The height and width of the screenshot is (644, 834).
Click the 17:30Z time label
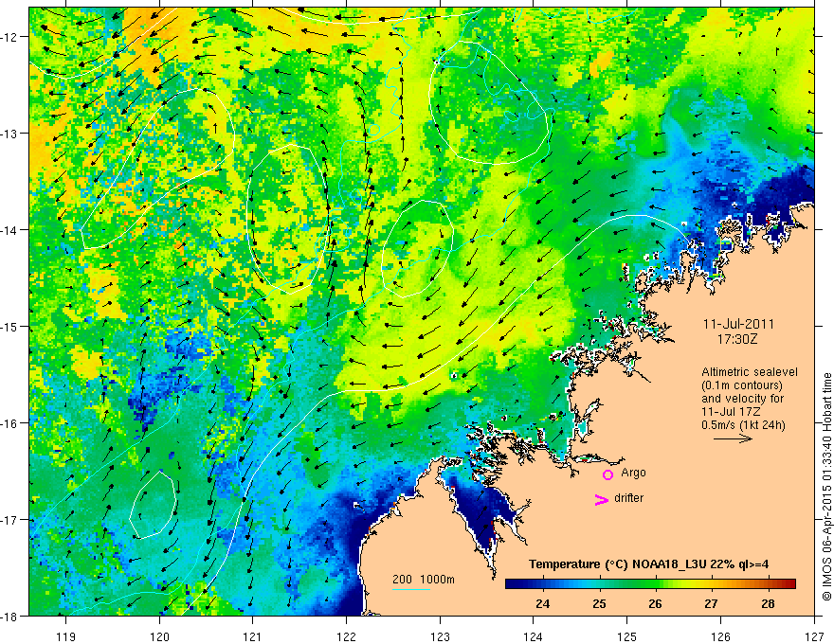[x=737, y=339]
